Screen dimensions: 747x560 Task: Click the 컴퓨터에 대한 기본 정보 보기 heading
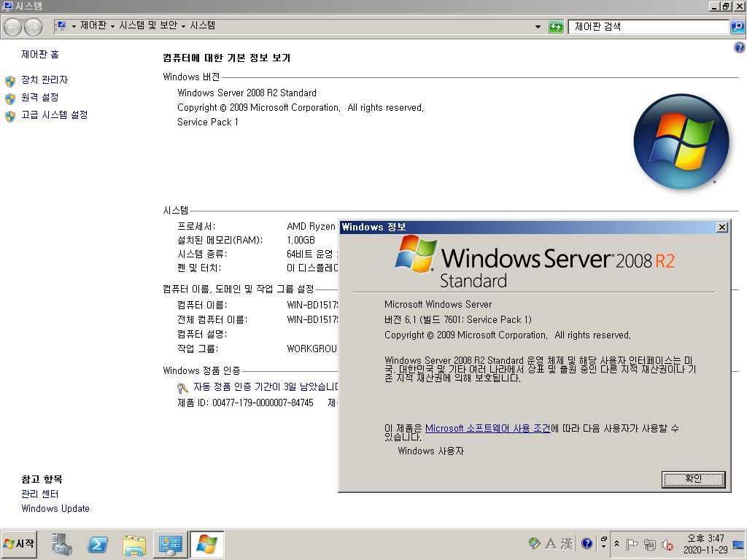pyautogui.click(x=226, y=58)
